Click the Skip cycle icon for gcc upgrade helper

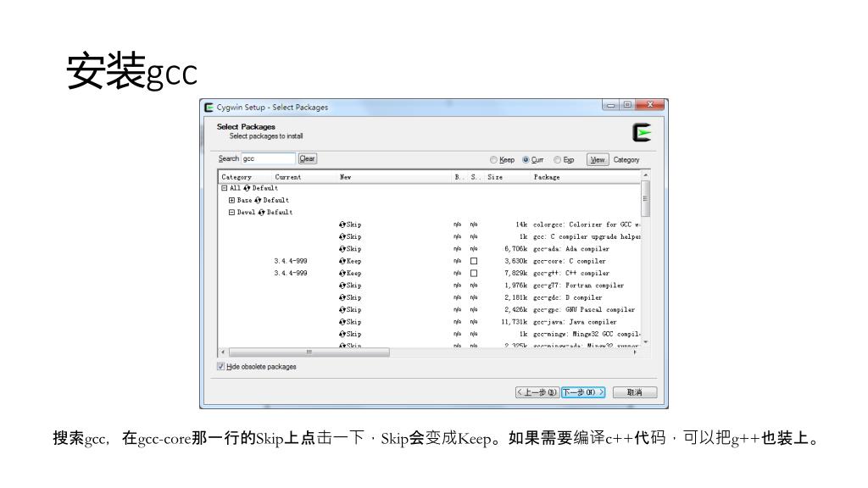tap(342, 237)
